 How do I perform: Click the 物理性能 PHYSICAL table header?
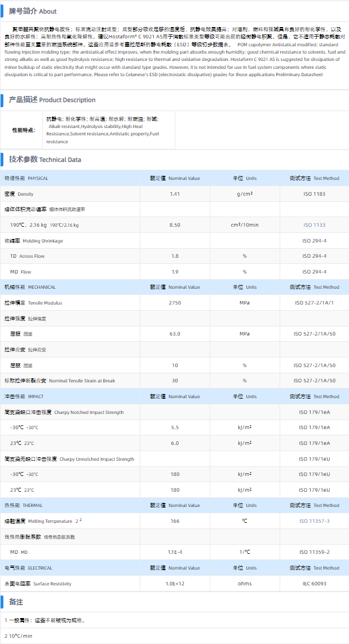(26, 178)
